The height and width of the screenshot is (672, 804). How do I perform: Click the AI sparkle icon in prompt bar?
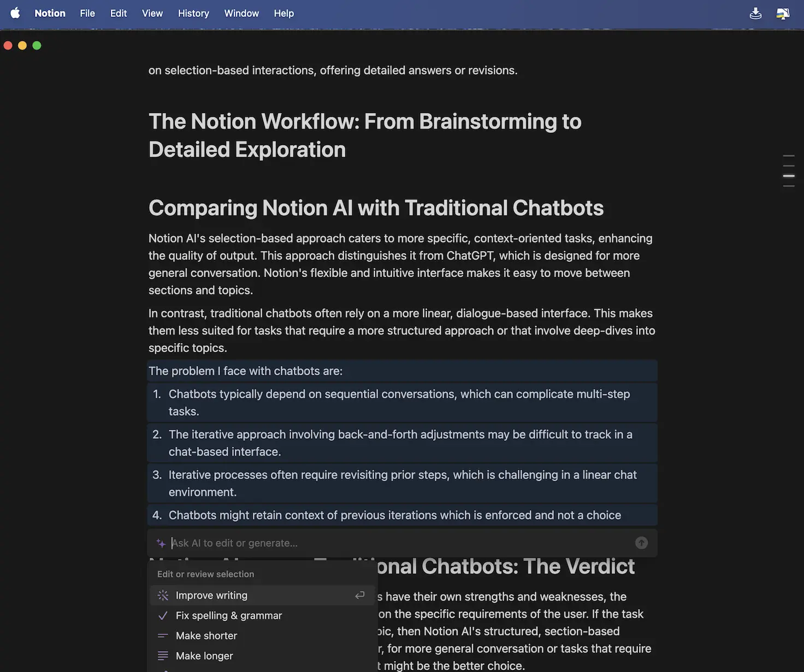point(161,543)
